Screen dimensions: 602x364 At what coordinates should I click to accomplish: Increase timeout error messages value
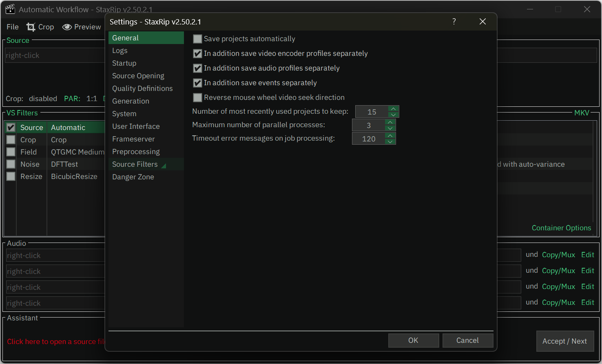tap(390, 136)
